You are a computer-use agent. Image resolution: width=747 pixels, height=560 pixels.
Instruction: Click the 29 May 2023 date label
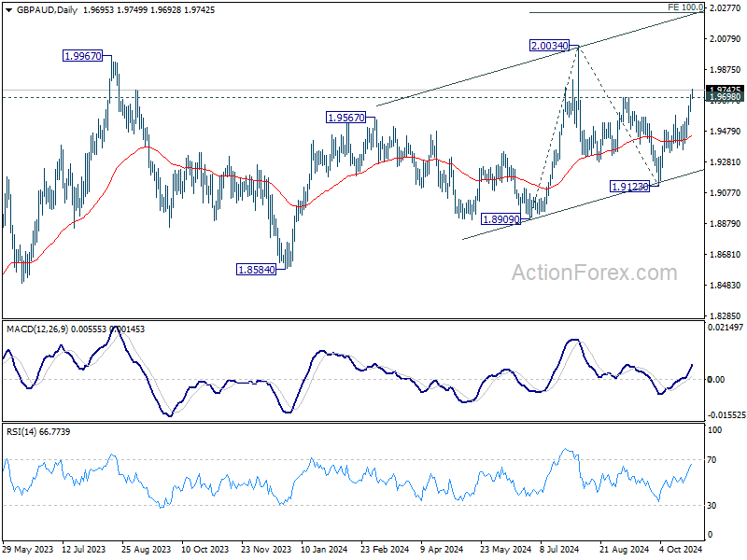(28, 549)
